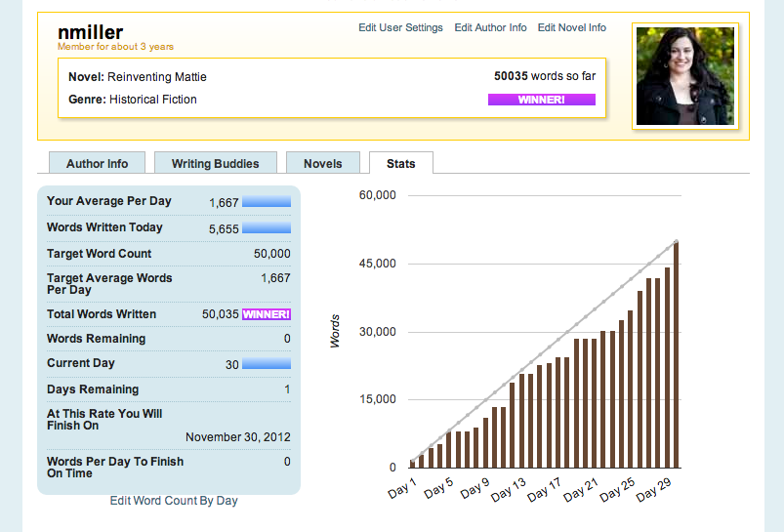Click the blue bar beside Current Day
This screenshot has height=532, width=784.
(267, 364)
